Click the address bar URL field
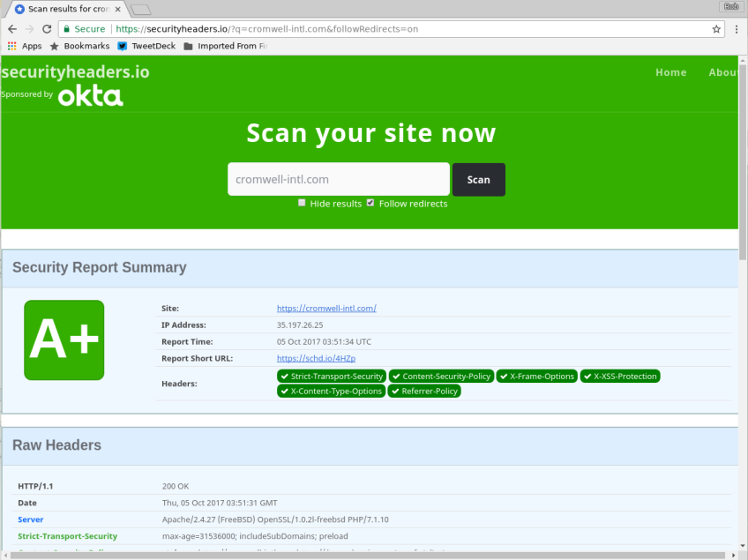748x560 pixels. [391, 29]
